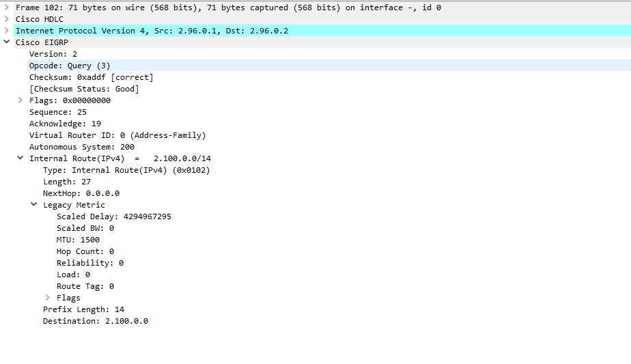Screen dimensions: 631x364
Task: Click the MTU: 1500 field
Action: 78,240
